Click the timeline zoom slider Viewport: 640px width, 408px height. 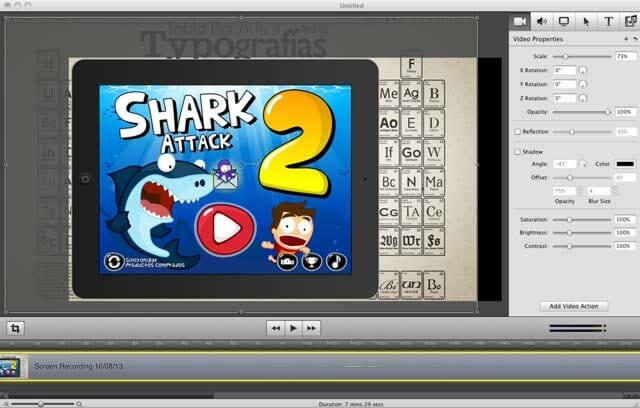41,403
